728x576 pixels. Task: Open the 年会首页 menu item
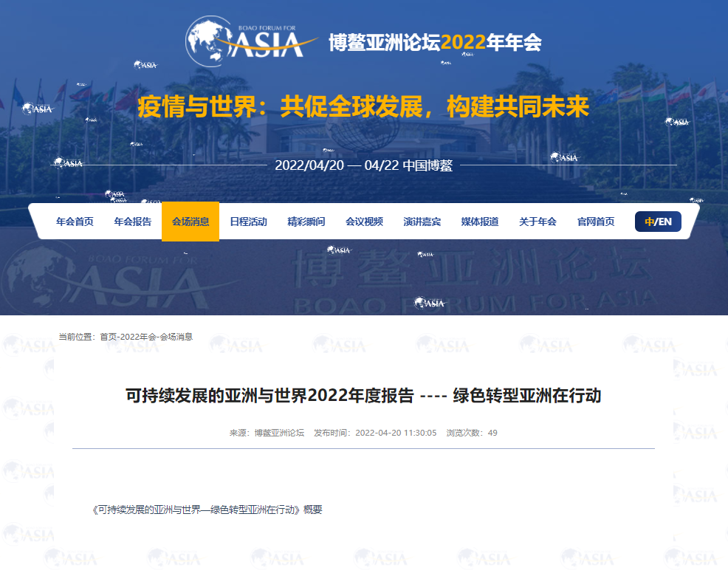(x=75, y=222)
